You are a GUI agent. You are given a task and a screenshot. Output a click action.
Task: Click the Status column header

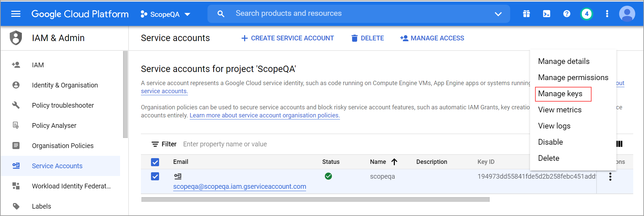click(x=331, y=162)
